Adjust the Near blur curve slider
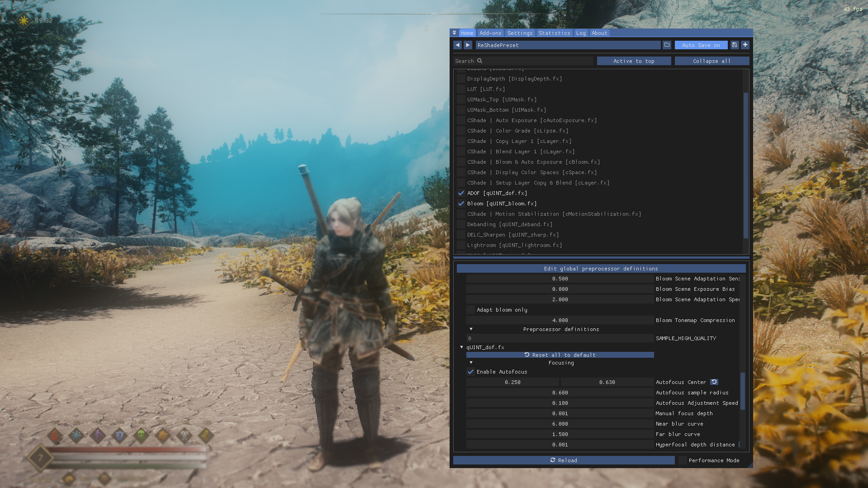The height and width of the screenshot is (488, 868). click(560, 424)
